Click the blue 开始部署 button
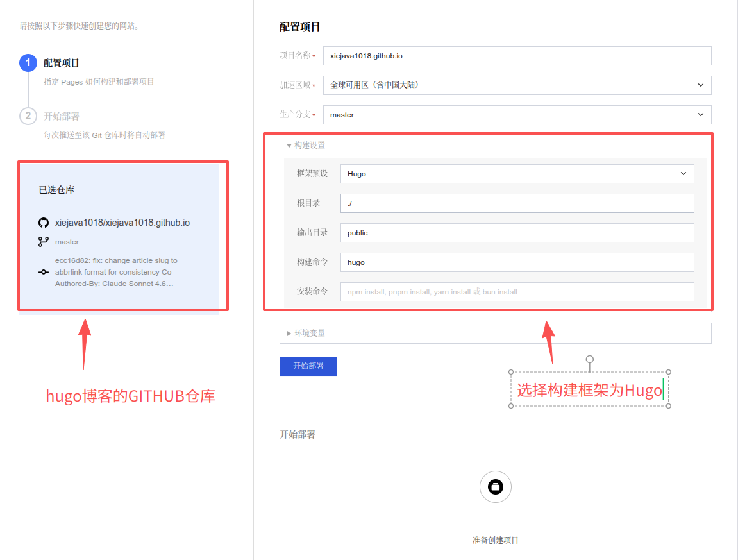The height and width of the screenshot is (560, 738). pyautogui.click(x=308, y=366)
